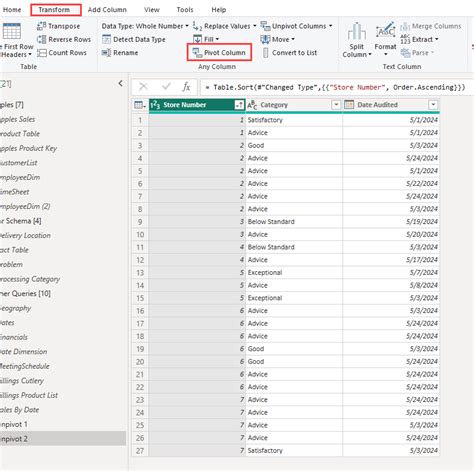Click the Replace Values icon
Image resolution: width=474 pixels, height=471 pixels.
[197, 26]
